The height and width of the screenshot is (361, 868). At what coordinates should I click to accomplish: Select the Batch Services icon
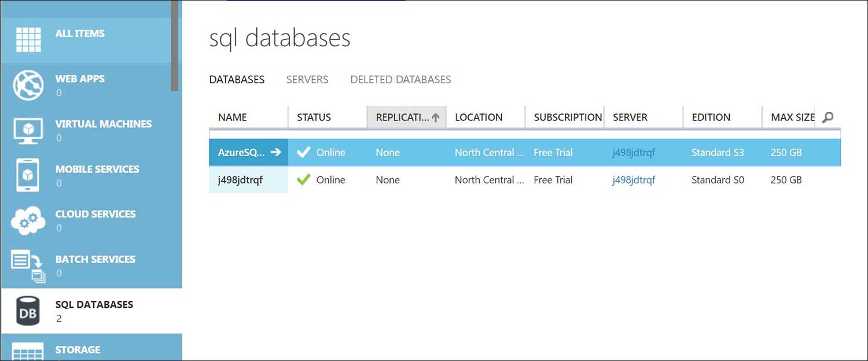[27, 266]
